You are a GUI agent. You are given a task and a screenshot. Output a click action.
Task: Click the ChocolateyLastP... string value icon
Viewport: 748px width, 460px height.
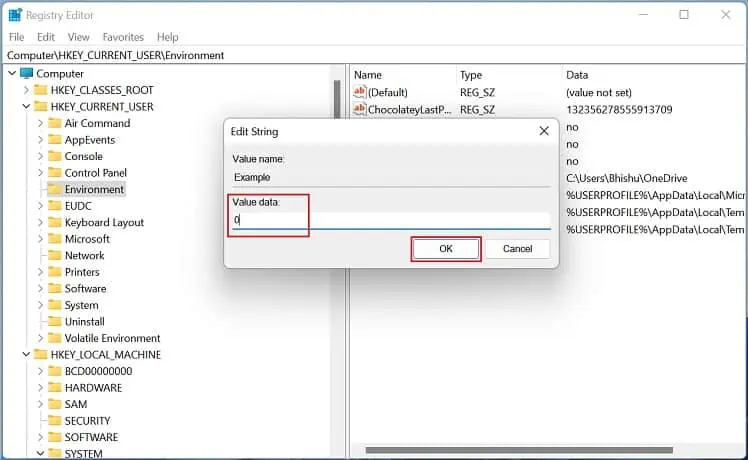pyautogui.click(x=359, y=109)
